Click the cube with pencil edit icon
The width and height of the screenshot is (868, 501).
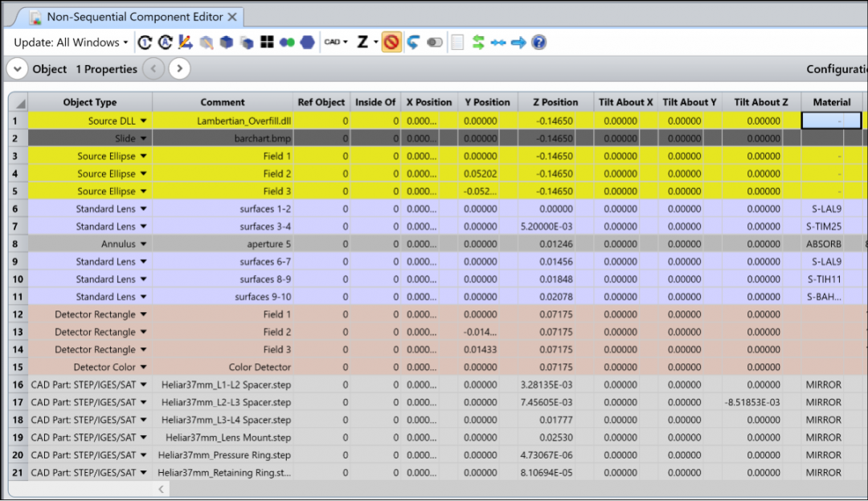point(206,42)
